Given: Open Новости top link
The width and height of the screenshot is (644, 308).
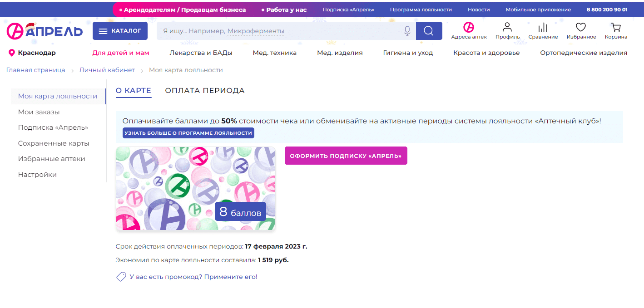Looking at the screenshot, I should pyautogui.click(x=479, y=10).
